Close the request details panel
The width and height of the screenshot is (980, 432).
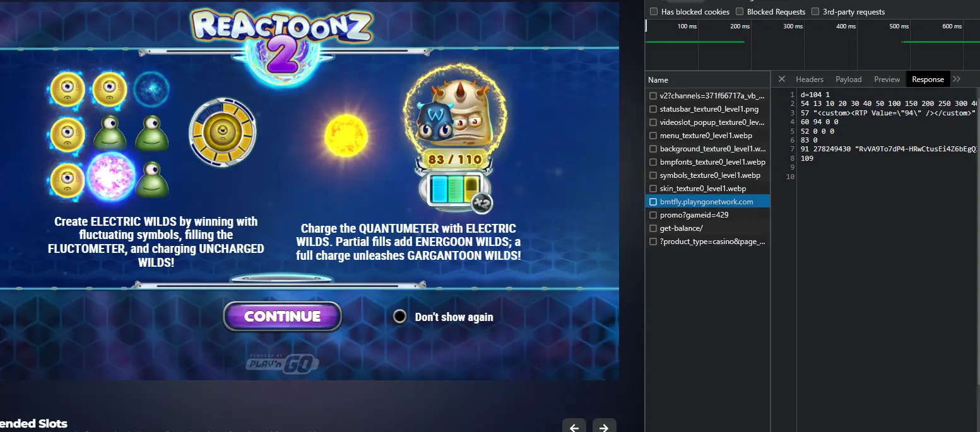point(781,79)
